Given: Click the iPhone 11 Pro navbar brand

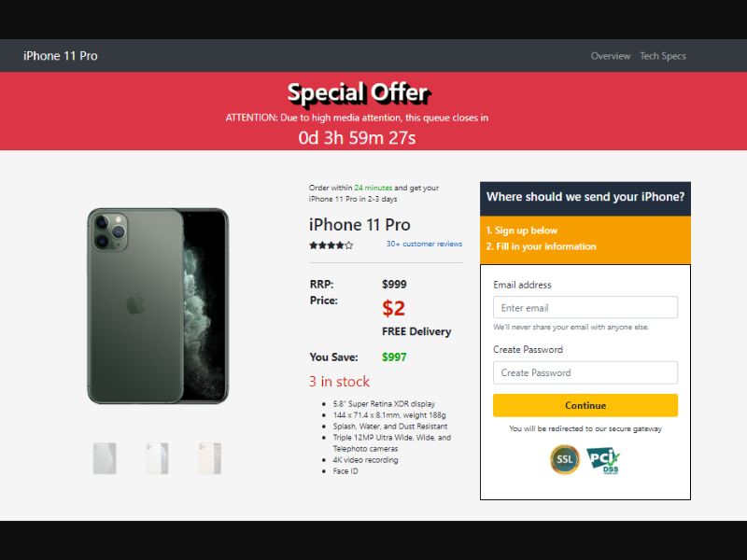Looking at the screenshot, I should pyautogui.click(x=61, y=56).
